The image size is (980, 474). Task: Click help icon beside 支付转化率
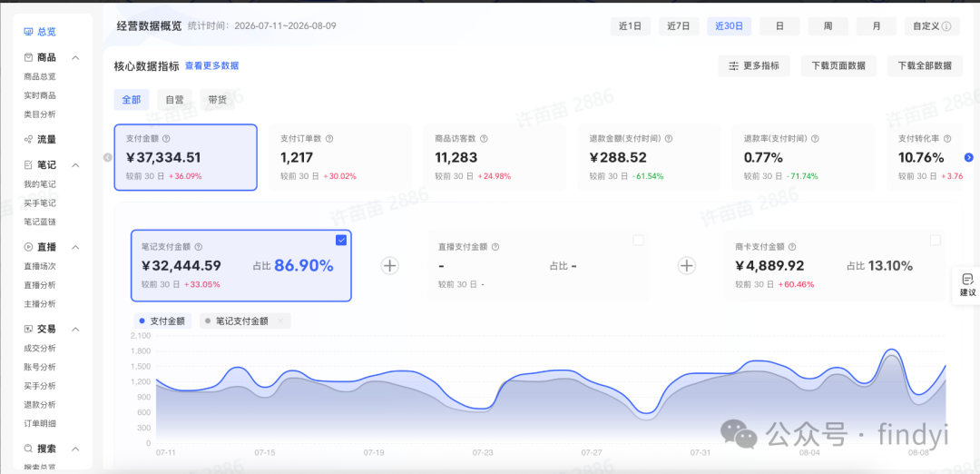947,139
